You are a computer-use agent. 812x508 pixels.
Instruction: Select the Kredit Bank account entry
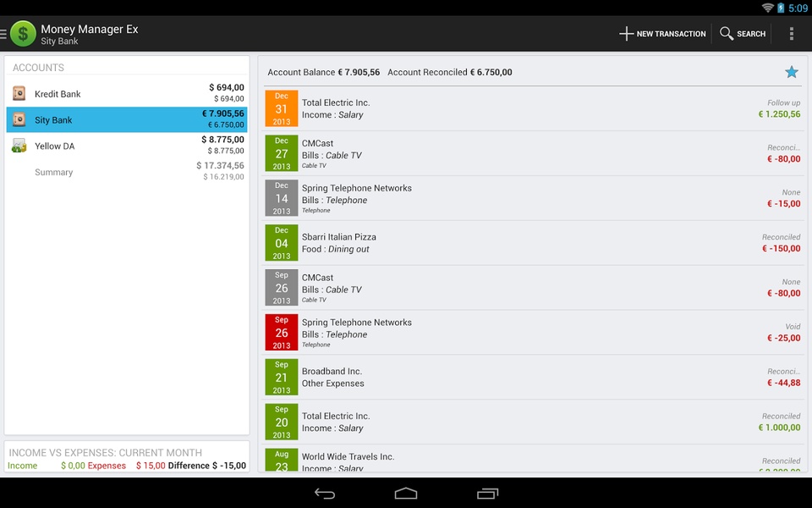(x=127, y=93)
